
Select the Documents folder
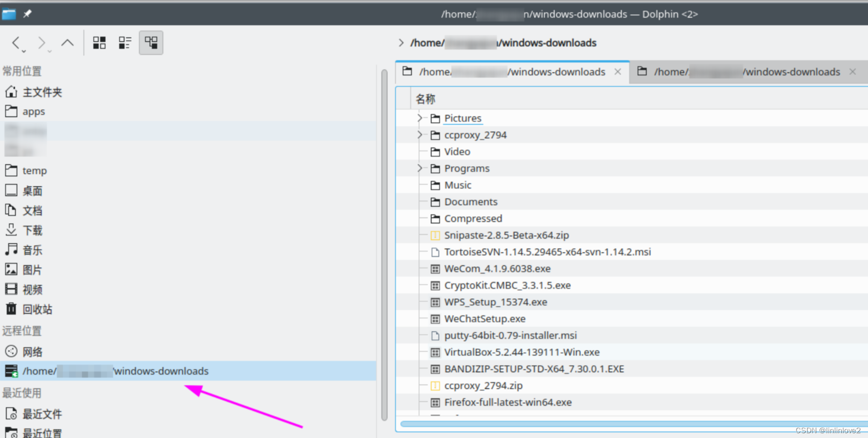click(471, 202)
